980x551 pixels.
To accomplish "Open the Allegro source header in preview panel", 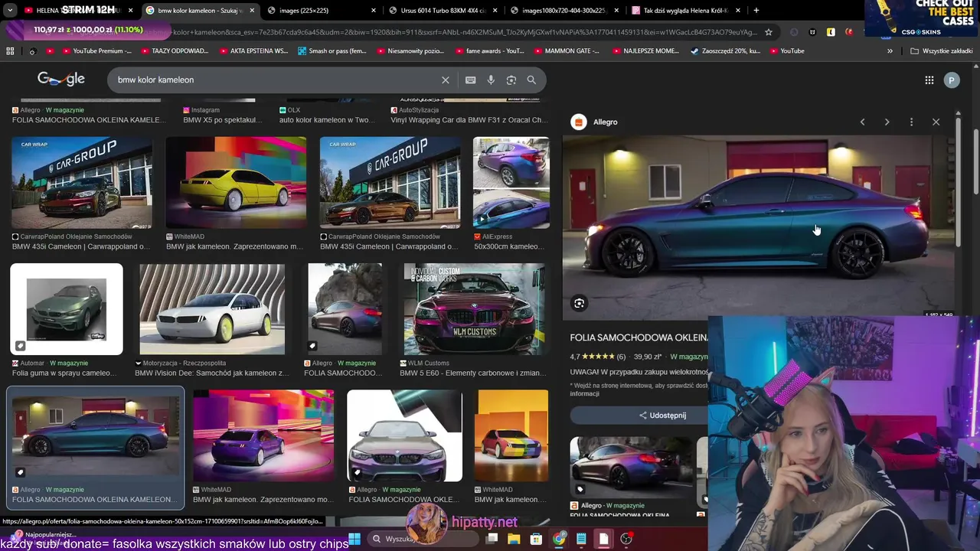I will tap(596, 122).
